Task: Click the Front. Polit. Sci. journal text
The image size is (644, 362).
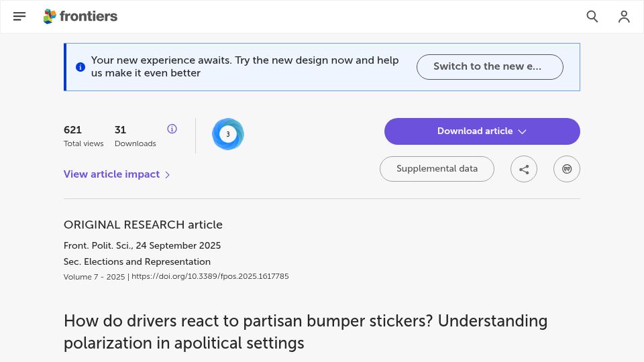Action: 98,245
